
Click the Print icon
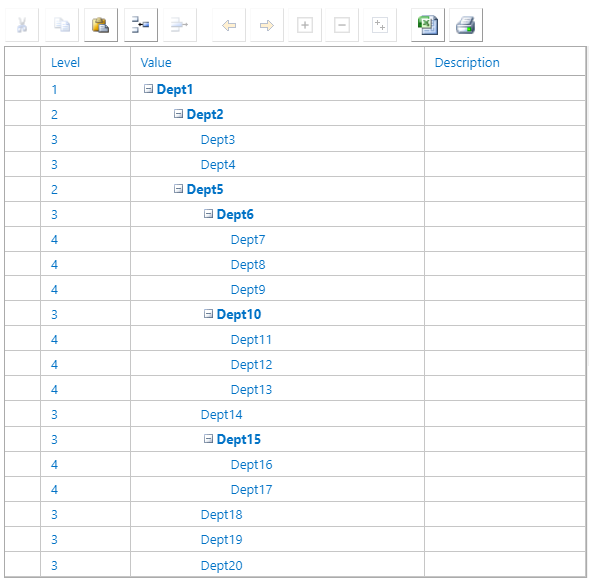click(466, 25)
